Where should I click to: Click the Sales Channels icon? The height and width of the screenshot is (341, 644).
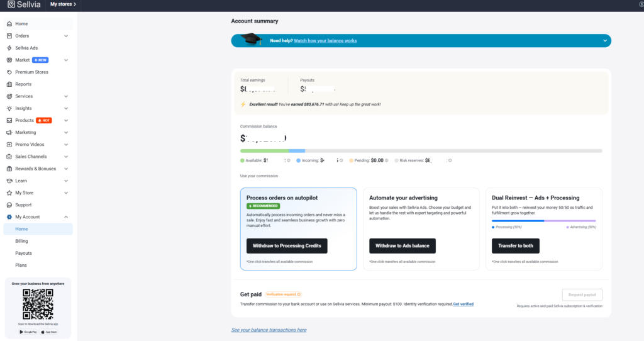(x=9, y=157)
